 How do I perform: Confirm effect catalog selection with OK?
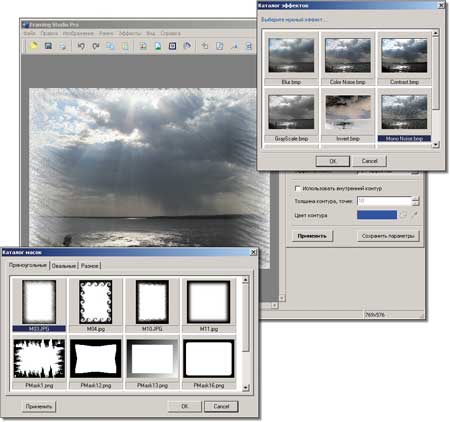pyautogui.click(x=333, y=161)
